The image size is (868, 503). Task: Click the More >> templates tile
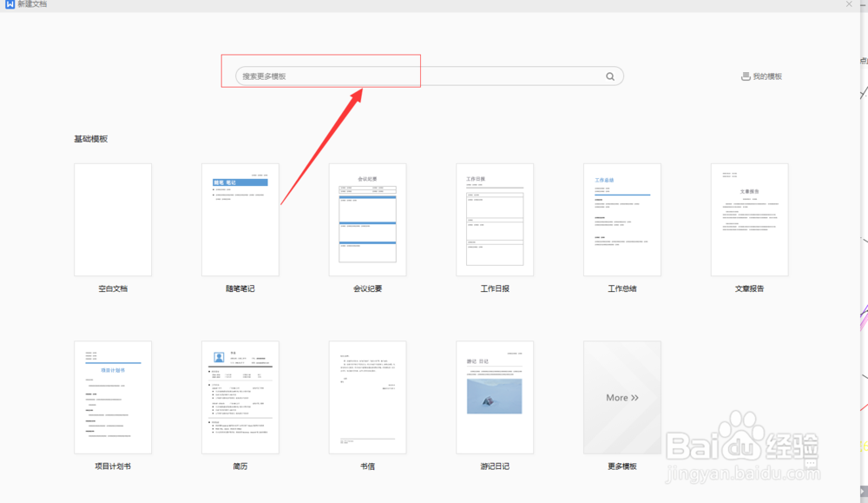(x=622, y=398)
